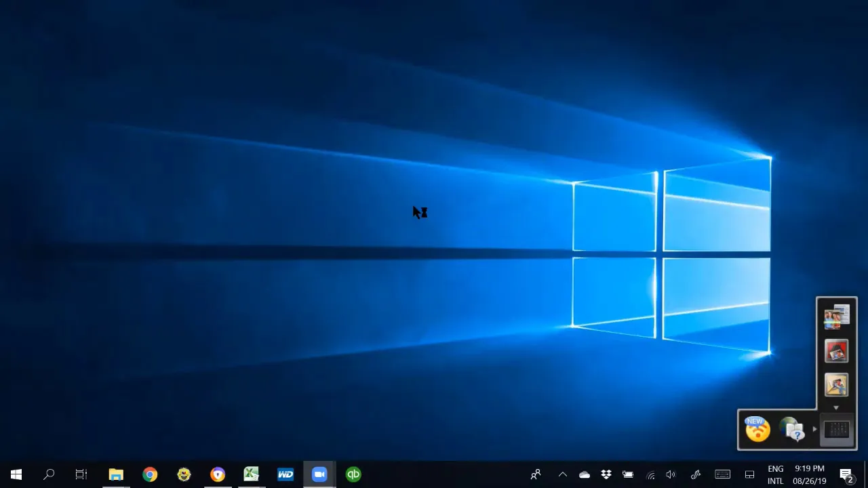Open taskbar search magnifier
This screenshot has height=488, width=868.
(49, 474)
